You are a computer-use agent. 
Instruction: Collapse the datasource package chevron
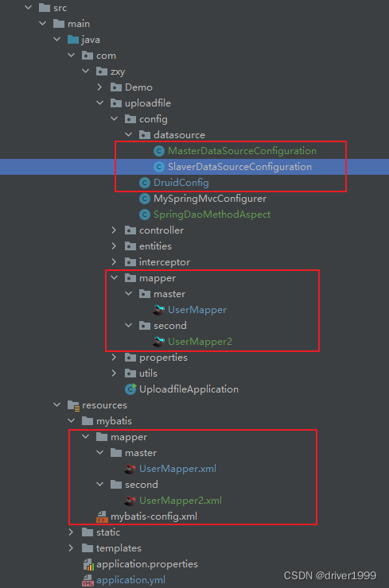click(x=128, y=134)
